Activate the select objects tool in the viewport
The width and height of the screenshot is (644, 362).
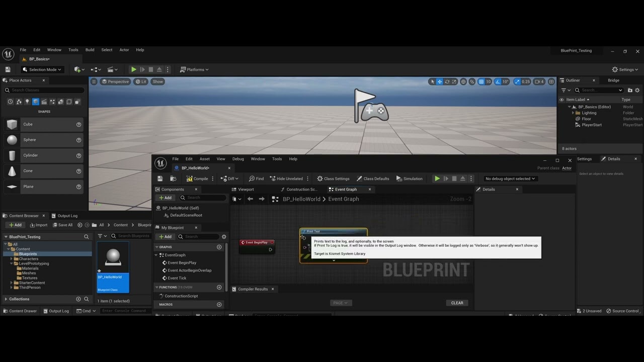tap(432, 81)
